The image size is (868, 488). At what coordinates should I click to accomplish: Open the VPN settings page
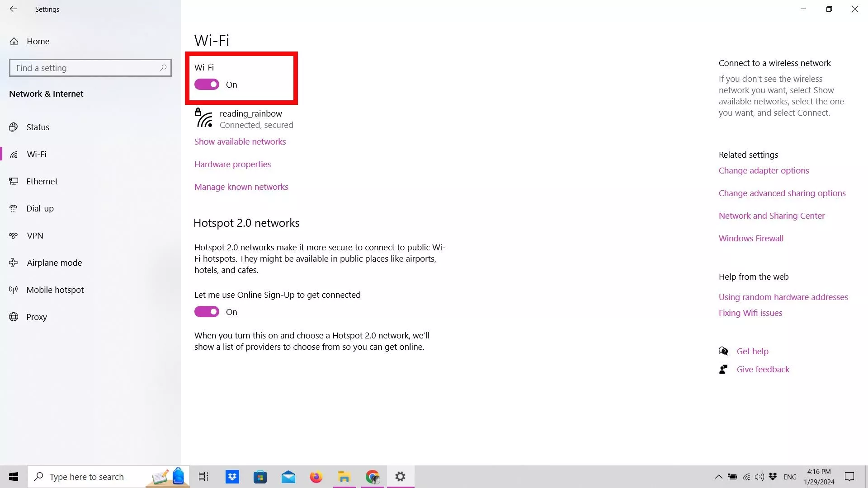pyautogui.click(x=35, y=235)
